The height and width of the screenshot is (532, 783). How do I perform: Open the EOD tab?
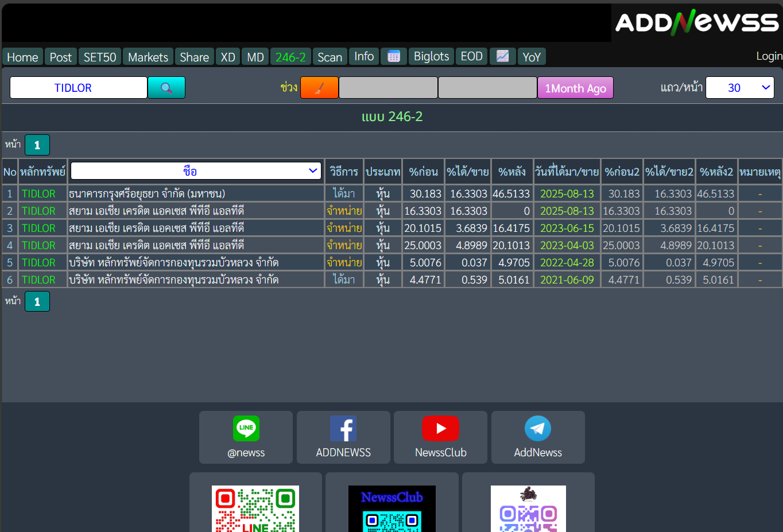pos(472,56)
